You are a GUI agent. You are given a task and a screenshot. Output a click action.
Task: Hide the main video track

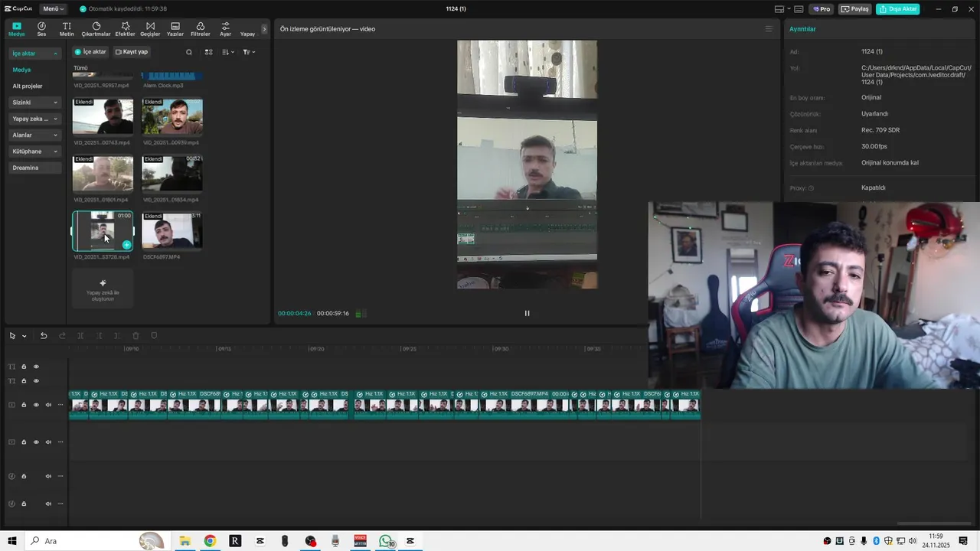click(36, 405)
